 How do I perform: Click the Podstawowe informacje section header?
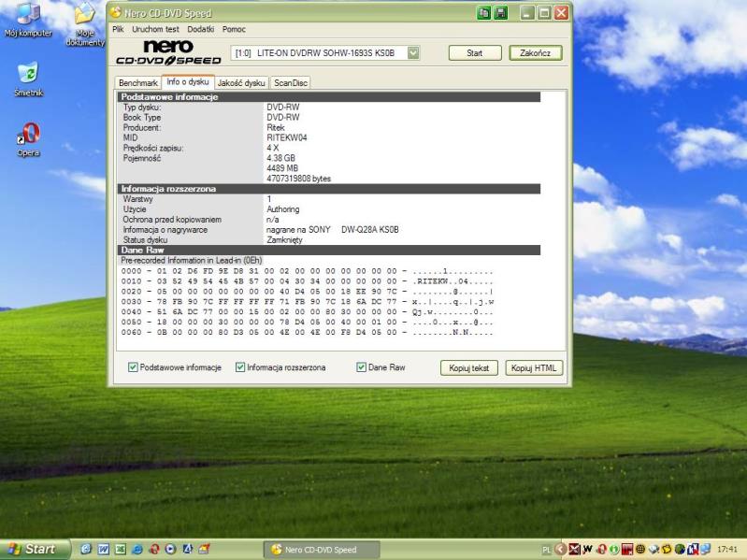coord(329,97)
